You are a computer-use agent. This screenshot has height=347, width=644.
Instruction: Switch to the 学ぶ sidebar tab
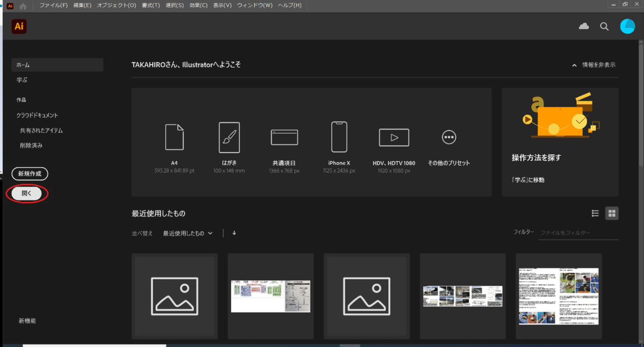[21, 79]
